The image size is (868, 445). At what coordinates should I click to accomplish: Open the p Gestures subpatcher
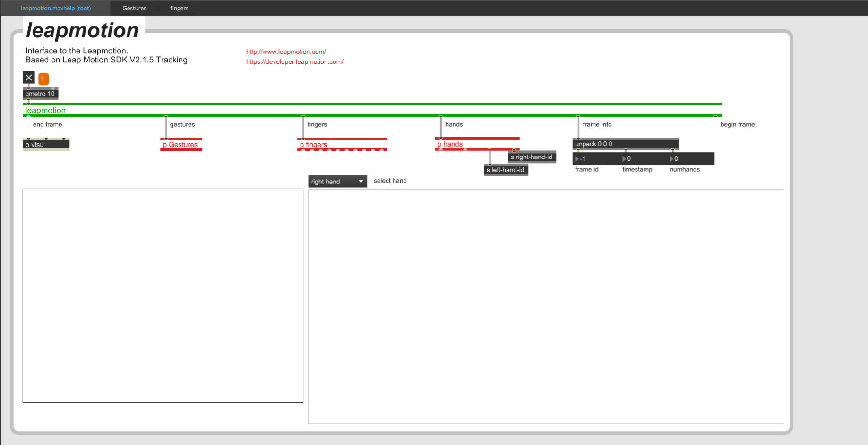click(181, 145)
